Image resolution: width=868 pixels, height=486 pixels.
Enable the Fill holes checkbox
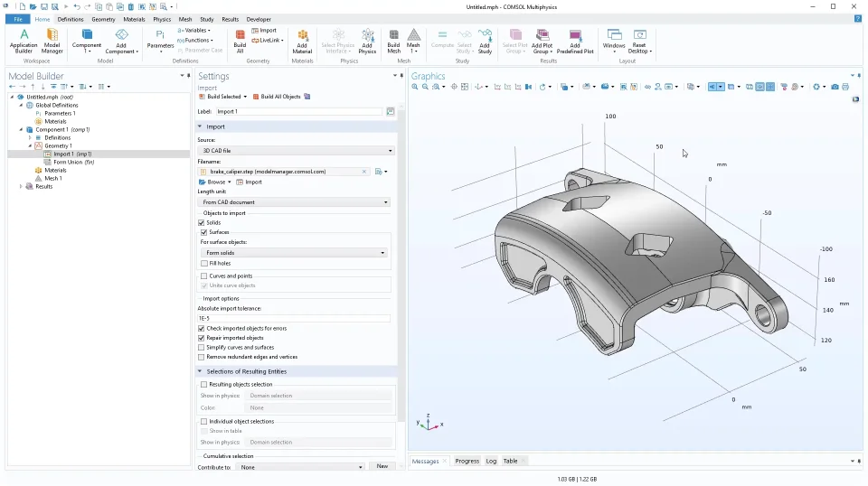(x=203, y=263)
